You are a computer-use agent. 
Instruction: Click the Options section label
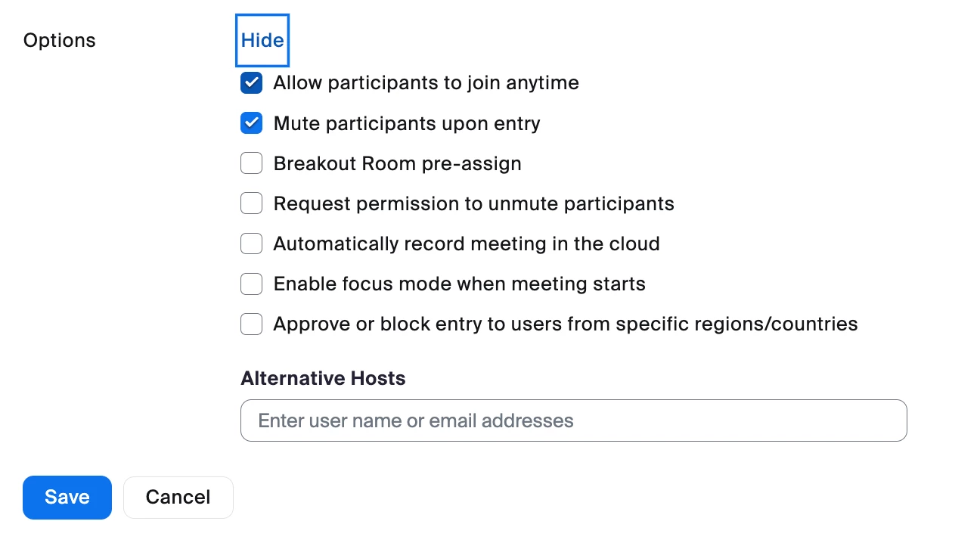[x=60, y=40]
